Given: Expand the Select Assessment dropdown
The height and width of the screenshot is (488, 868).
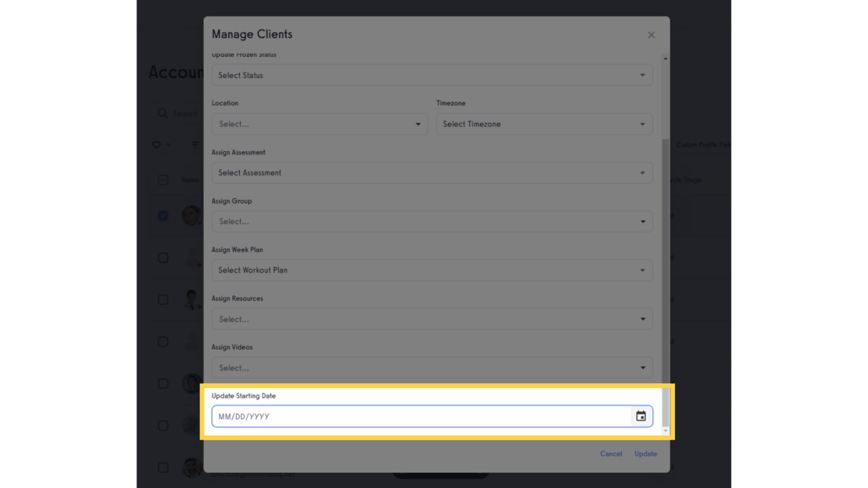Looking at the screenshot, I should [x=432, y=172].
